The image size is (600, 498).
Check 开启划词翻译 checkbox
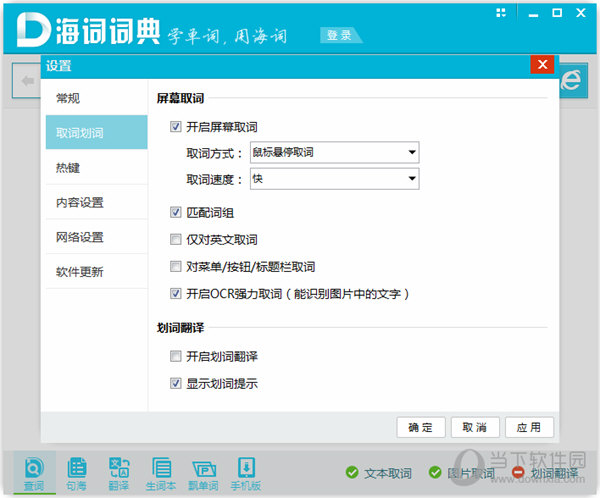[176, 356]
